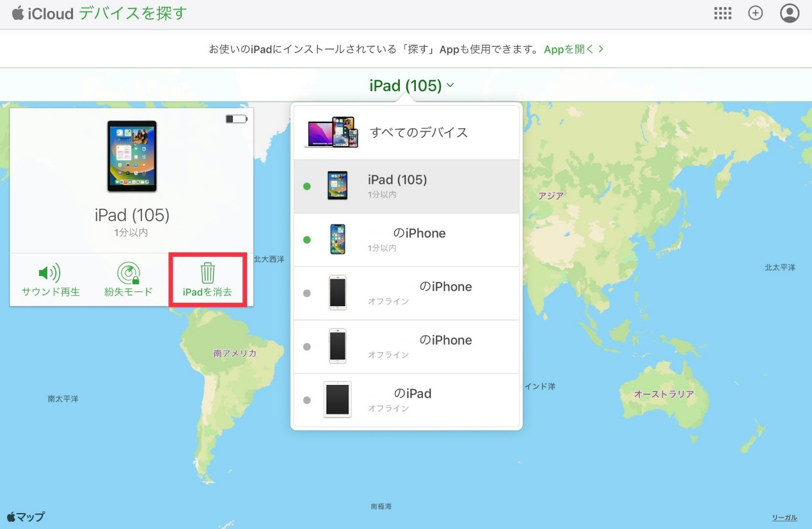The height and width of the screenshot is (529, 812).
Task: Click the iPadを消去 trash icon
Action: pos(207,273)
